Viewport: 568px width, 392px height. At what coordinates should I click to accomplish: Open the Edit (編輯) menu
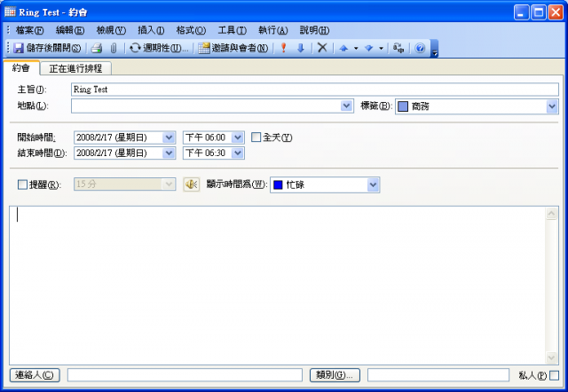[x=70, y=30]
